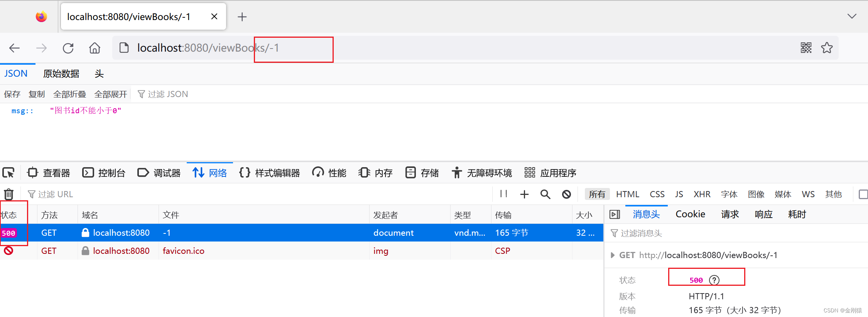Click the status 500 help question icon
Screen dimensions: 868x317
tap(714, 280)
